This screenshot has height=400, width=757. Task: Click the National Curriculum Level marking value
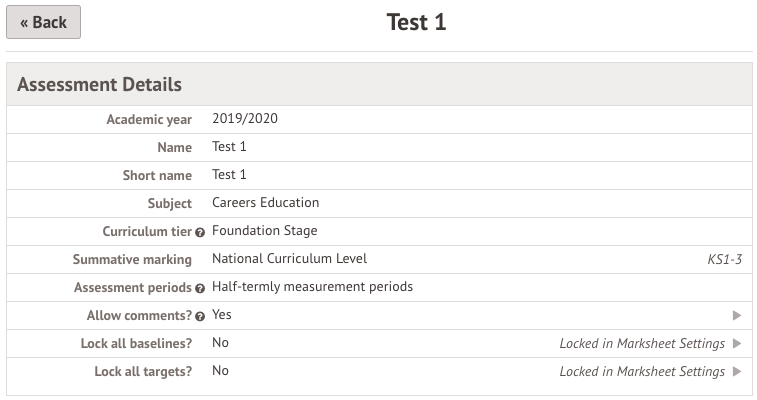289,258
